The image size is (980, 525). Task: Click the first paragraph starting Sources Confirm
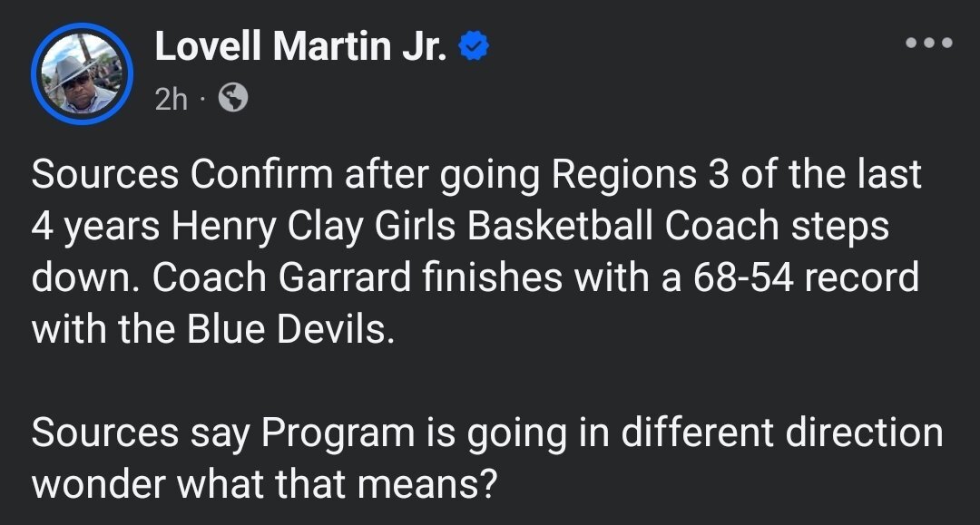[x=475, y=251]
